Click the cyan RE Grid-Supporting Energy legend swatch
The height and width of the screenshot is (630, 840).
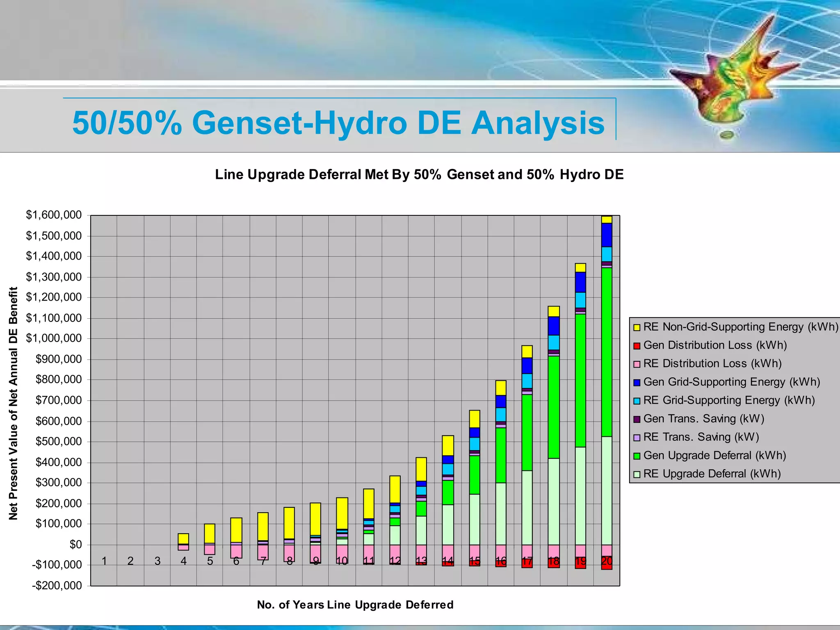tap(637, 401)
